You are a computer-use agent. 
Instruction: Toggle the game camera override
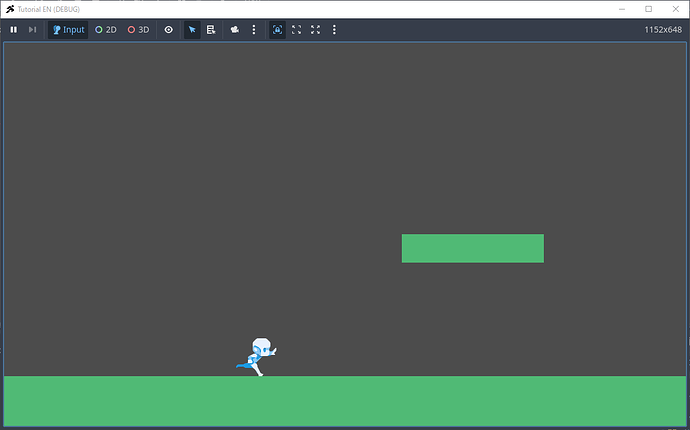tap(234, 30)
